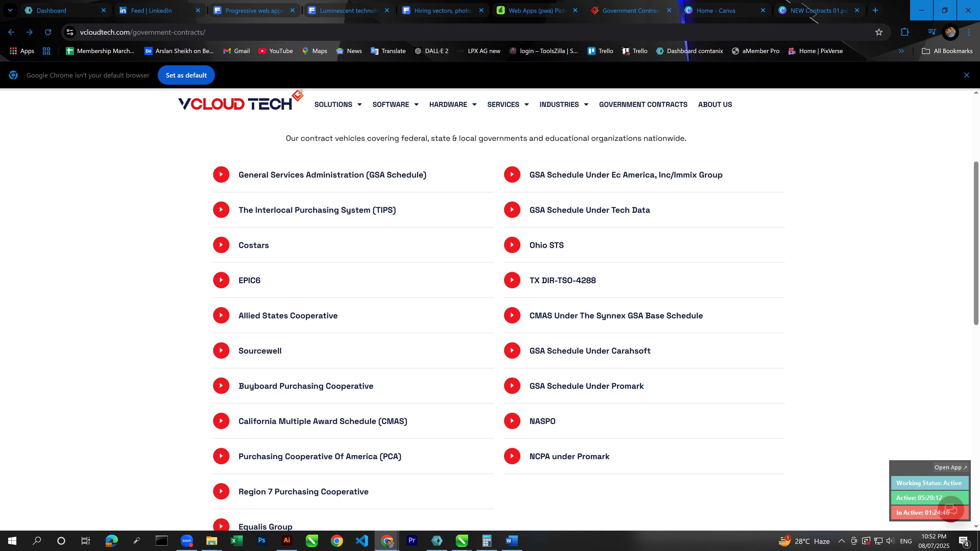Open the Gmail bookmark
Image resolution: width=980 pixels, height=551 pixels.
tap(237, 51)
